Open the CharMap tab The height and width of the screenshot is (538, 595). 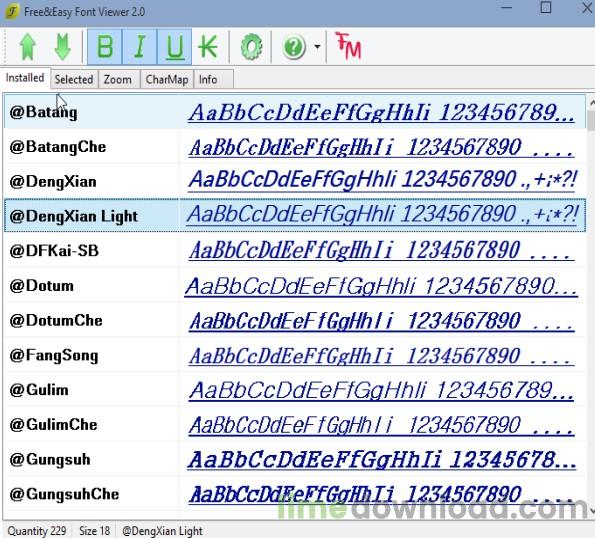tap(167, 79)
